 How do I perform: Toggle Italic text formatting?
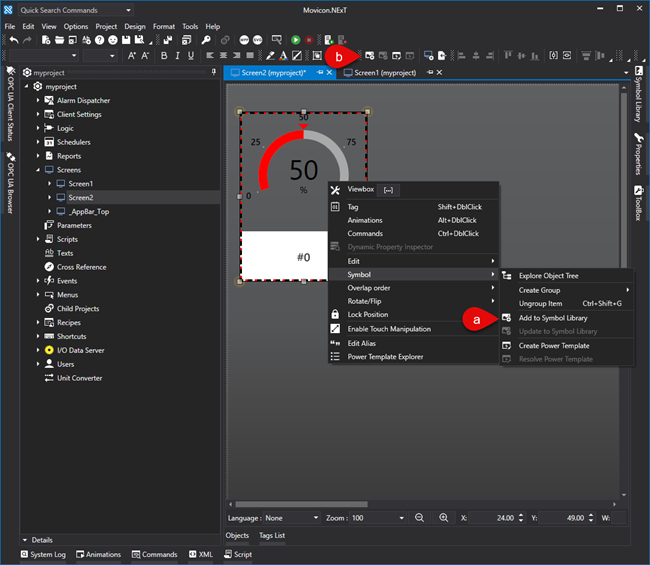177,55
